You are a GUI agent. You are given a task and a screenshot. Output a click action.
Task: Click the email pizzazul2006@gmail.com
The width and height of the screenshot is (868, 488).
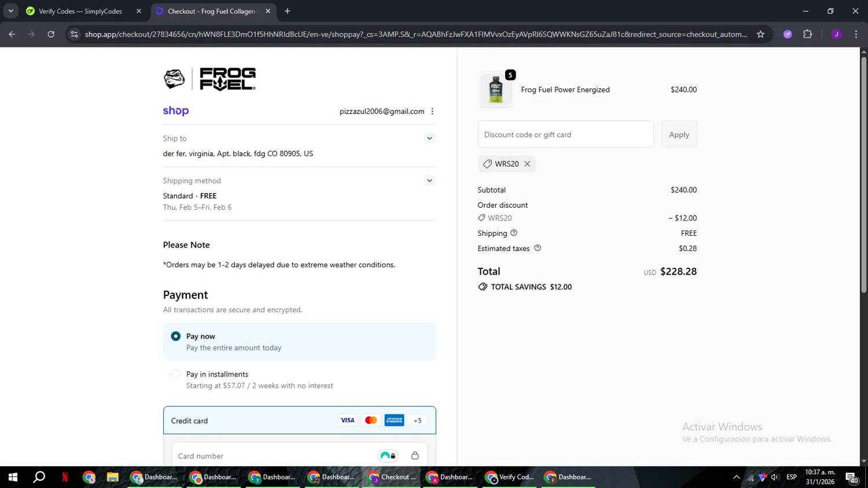(382, 112)
